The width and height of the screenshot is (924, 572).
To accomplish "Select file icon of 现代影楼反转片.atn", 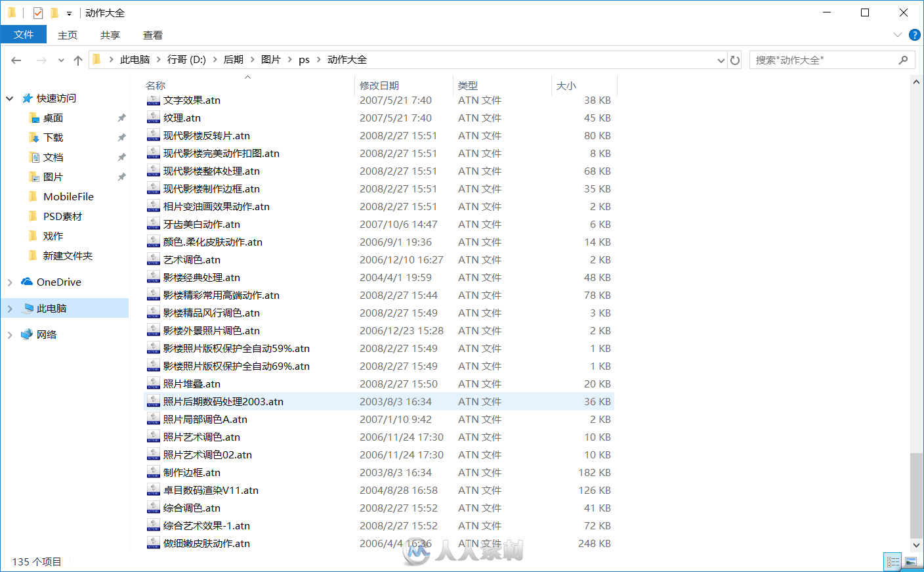I will (x=154, y=135).
